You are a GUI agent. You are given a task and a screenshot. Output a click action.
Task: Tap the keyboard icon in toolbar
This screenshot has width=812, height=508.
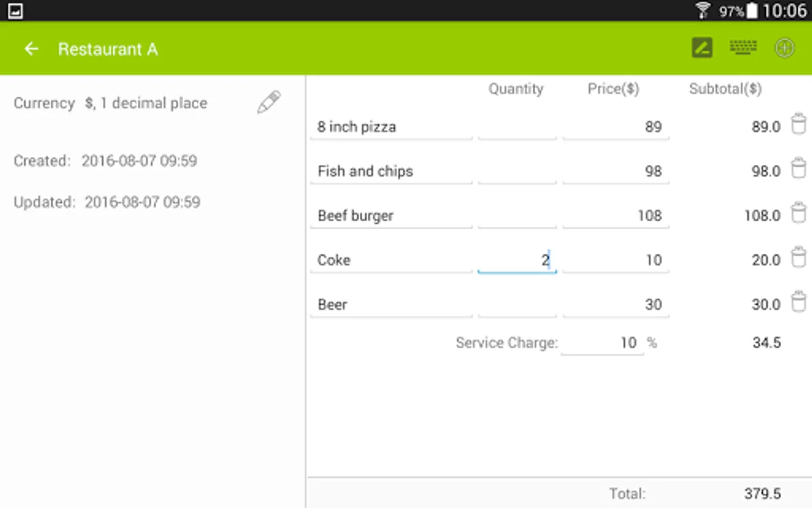click(x=743, y=48)
